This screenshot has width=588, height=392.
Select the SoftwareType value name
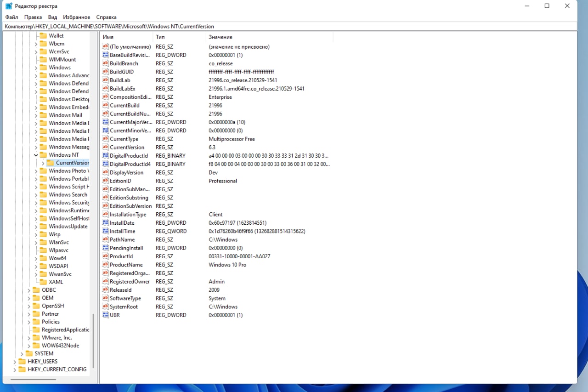(x=125, y=298)
